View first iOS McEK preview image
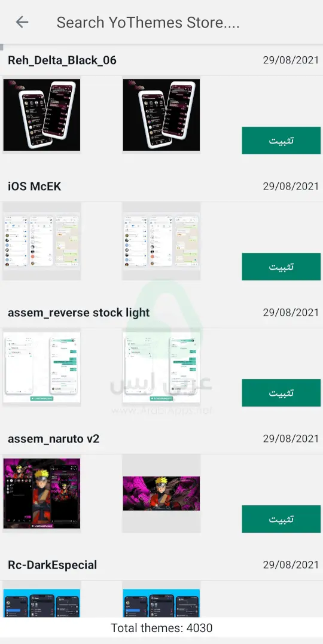 tap(42, 241)
